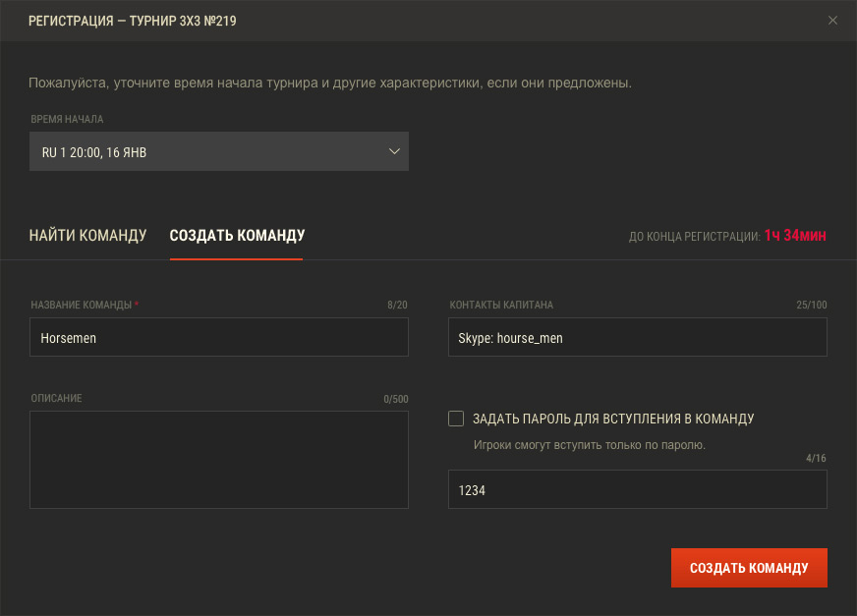Close the registration dialog with X

point(832,21)
